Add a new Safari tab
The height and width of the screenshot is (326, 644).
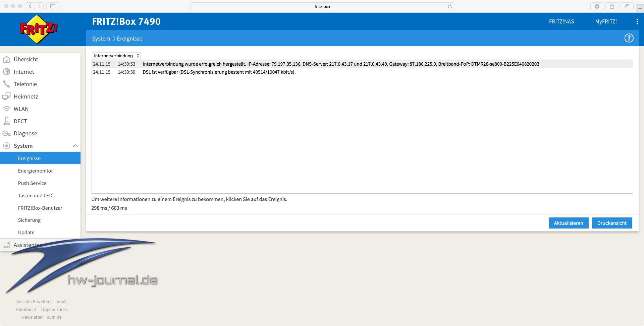(x=640, y=8)
